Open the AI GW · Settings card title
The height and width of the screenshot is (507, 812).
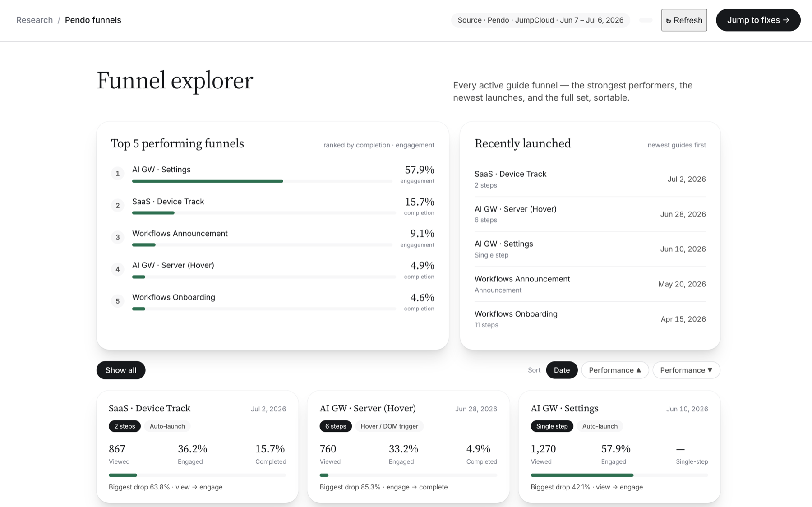pyautogui.click(x=564, y=408)
